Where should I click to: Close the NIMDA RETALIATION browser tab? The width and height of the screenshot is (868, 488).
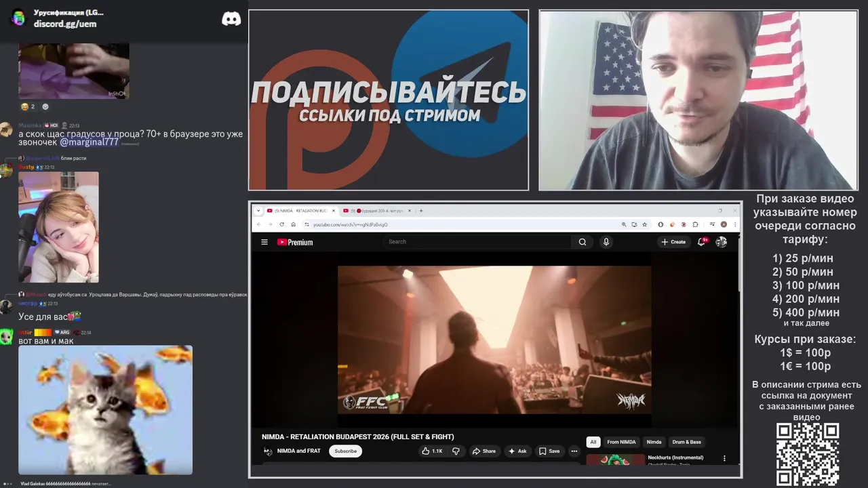[x=333, y=211]
